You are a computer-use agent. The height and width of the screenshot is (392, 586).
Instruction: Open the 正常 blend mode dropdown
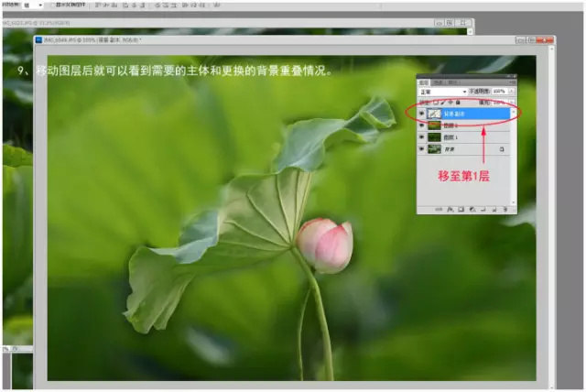pyautogui.click(x=443, y=92)
